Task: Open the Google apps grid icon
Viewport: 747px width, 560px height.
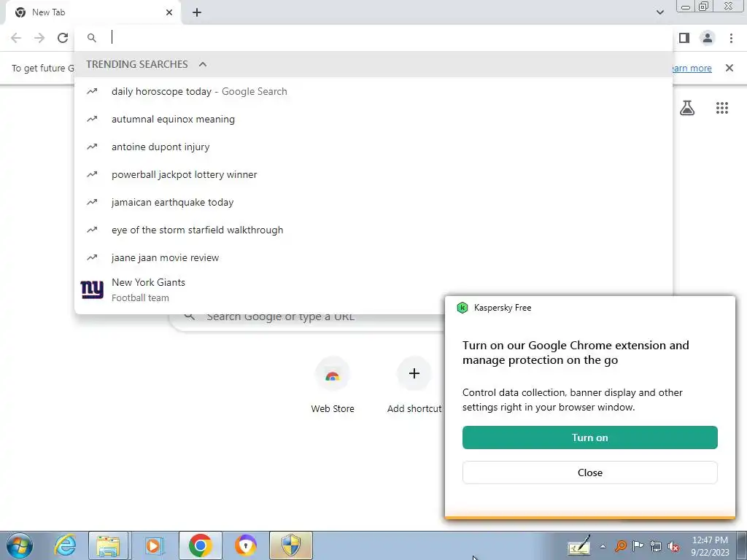Action: coord(721,108)
